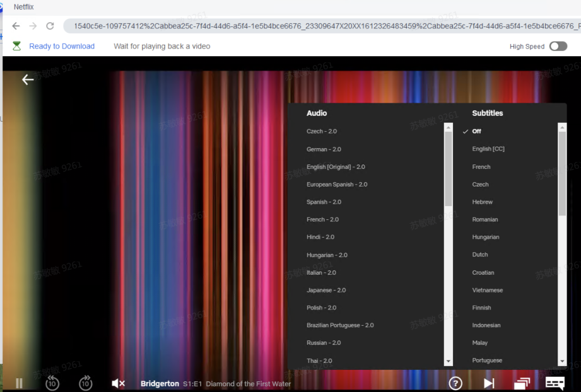Click the Audio list scroll-down arrow
This screenshot has width=581, height=392.
449,361
